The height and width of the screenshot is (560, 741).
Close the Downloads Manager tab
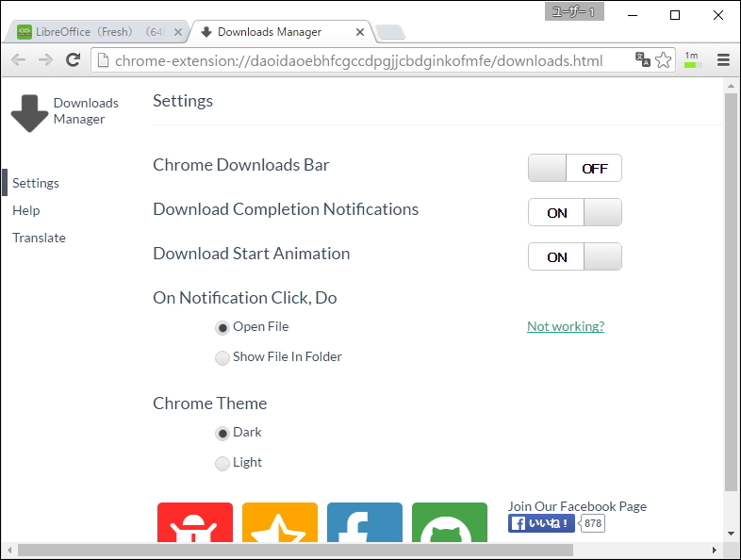coord(360,32)
